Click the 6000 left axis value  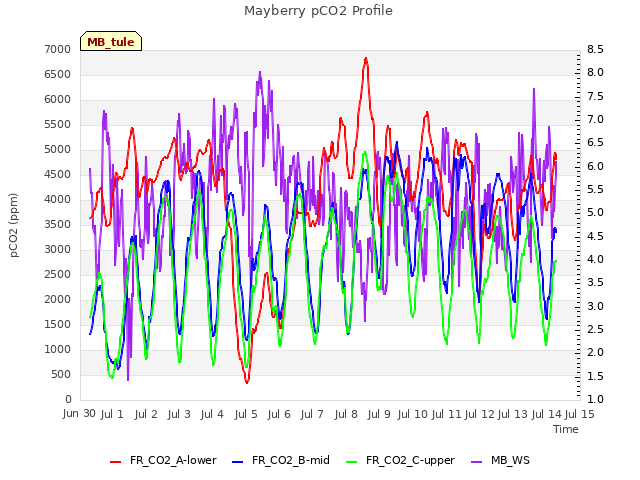point(58,100)
